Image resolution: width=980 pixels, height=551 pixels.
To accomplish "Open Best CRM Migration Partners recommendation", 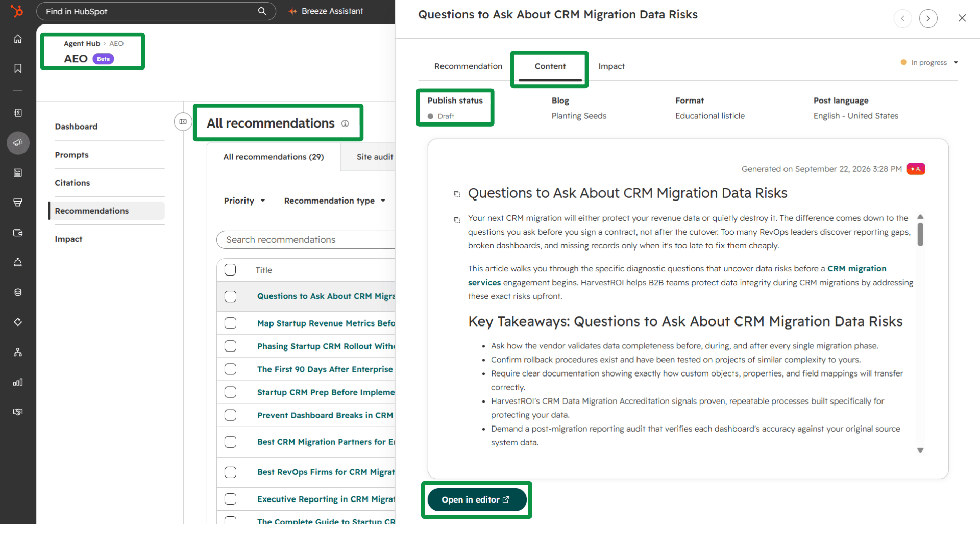I will coord(326,442).
